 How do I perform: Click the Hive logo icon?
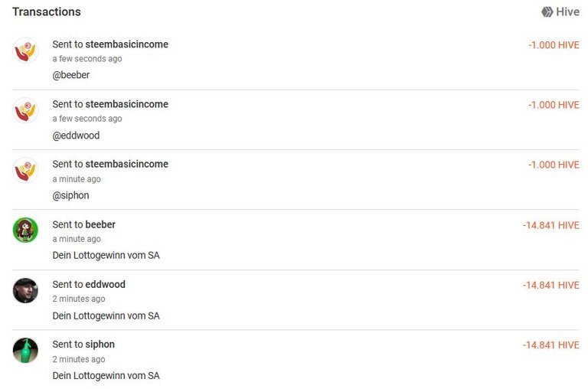pyautogui.click(x=547, y=12)
